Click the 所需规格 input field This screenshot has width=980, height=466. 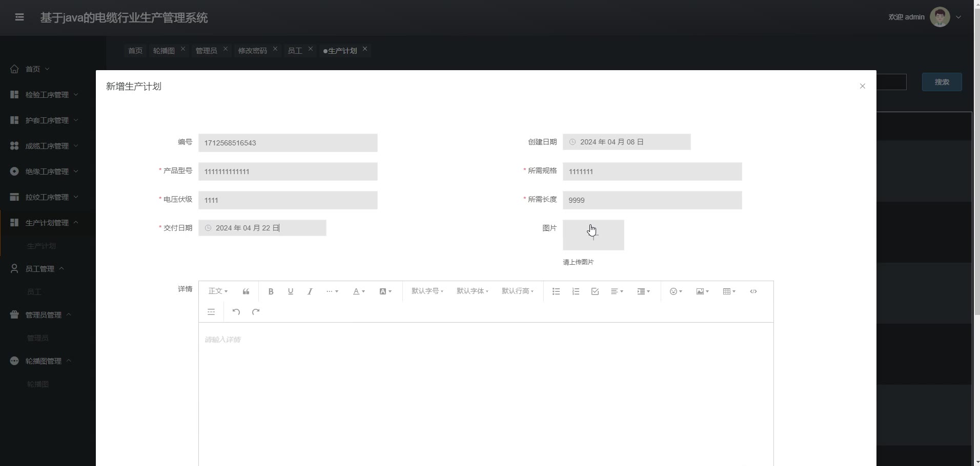coord(652,172)
